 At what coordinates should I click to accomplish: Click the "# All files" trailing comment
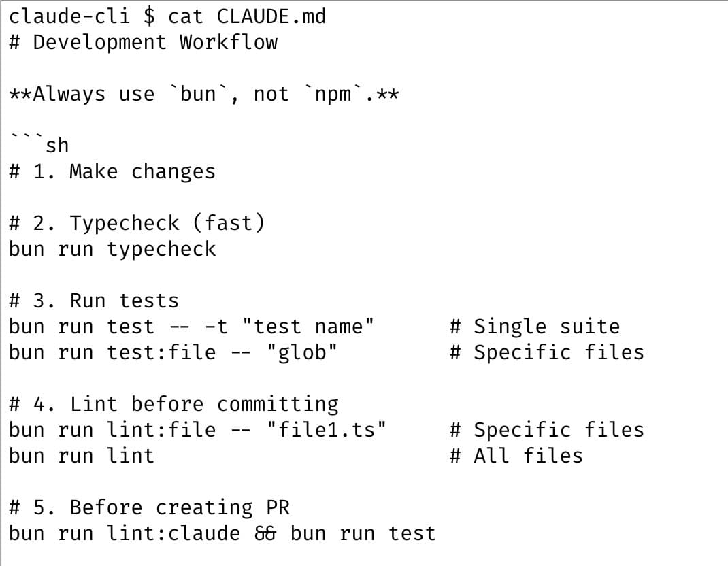coord(516,456)
